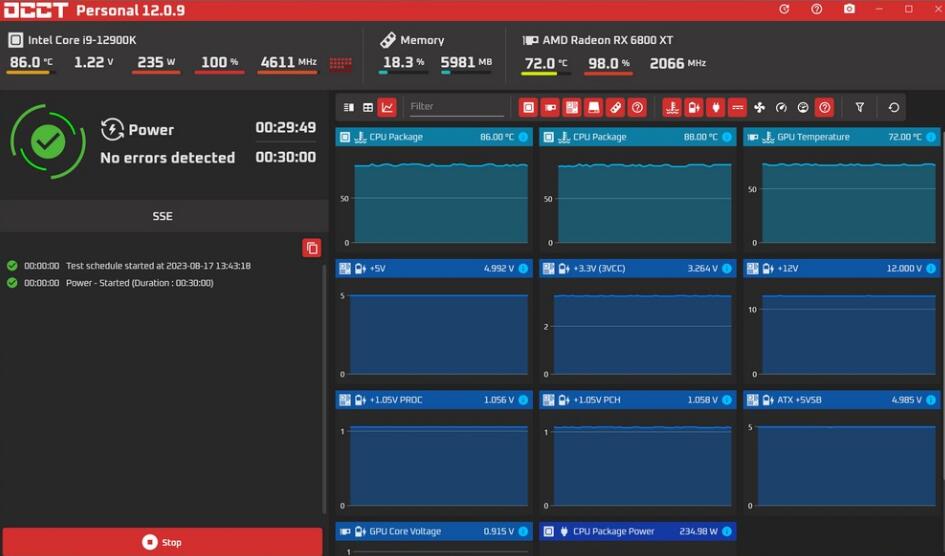Click the CPU Package Power graph header

click(x=638, y=531)
